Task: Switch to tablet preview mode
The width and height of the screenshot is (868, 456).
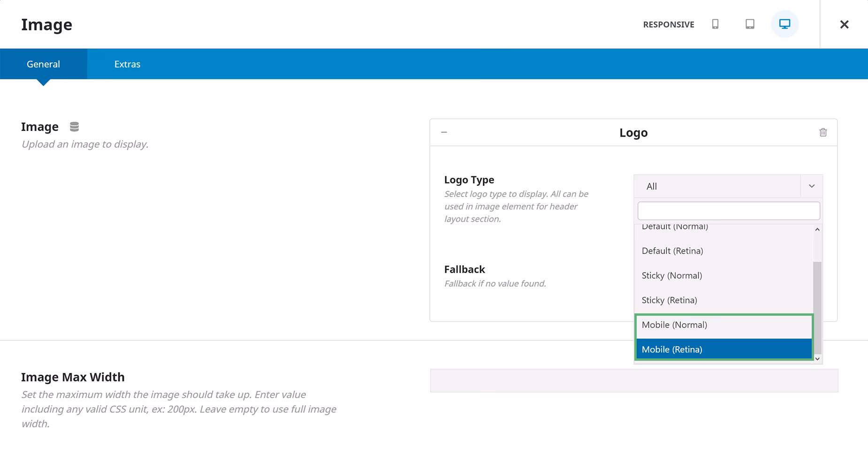Action: tap(749, 24)
